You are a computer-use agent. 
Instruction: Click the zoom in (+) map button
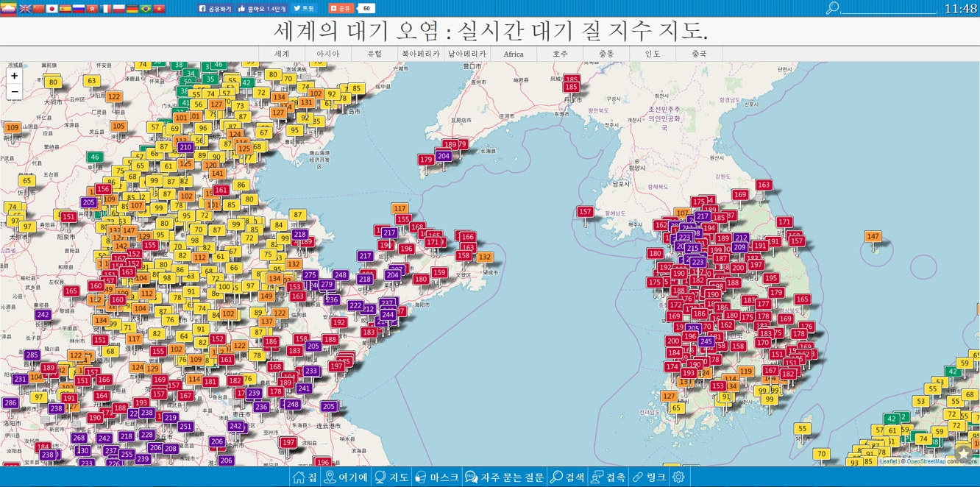[x=15, y=76]
